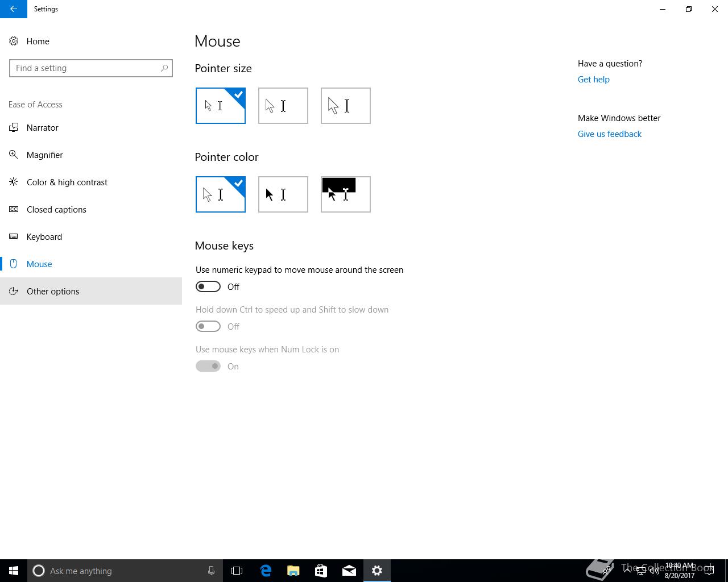The image size is (728, 582).
Task: Click Give us feedback link
Action: coord(610,134)
